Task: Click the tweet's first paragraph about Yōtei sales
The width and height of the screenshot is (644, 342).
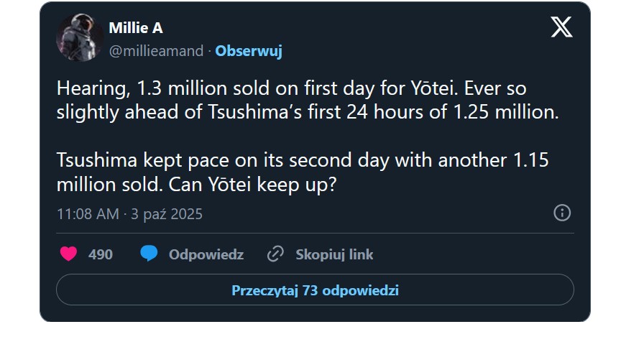Action: click(x=308, y=100)
